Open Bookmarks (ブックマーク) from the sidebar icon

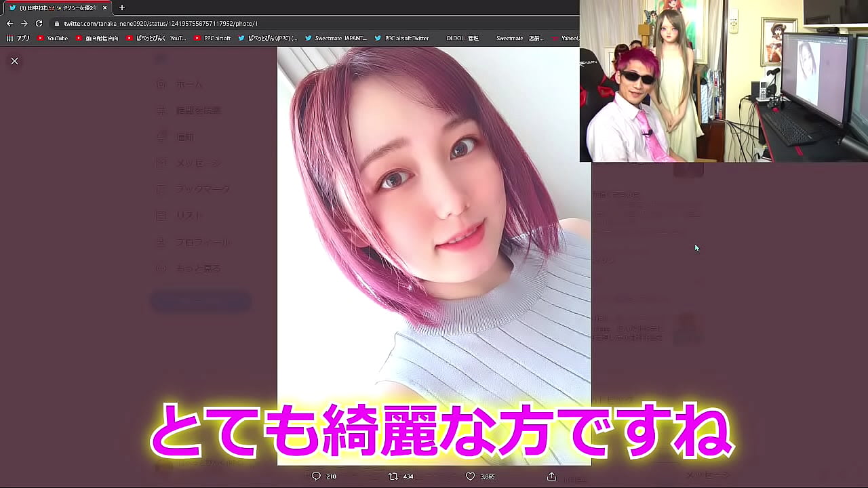point(160,188)
